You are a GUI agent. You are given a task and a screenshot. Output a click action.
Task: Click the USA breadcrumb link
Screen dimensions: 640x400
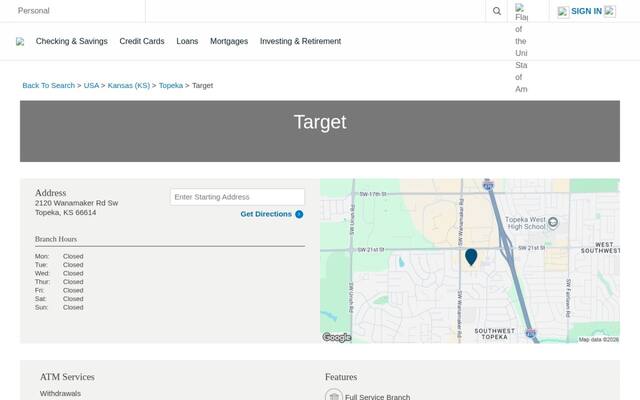tap(91, 85)
